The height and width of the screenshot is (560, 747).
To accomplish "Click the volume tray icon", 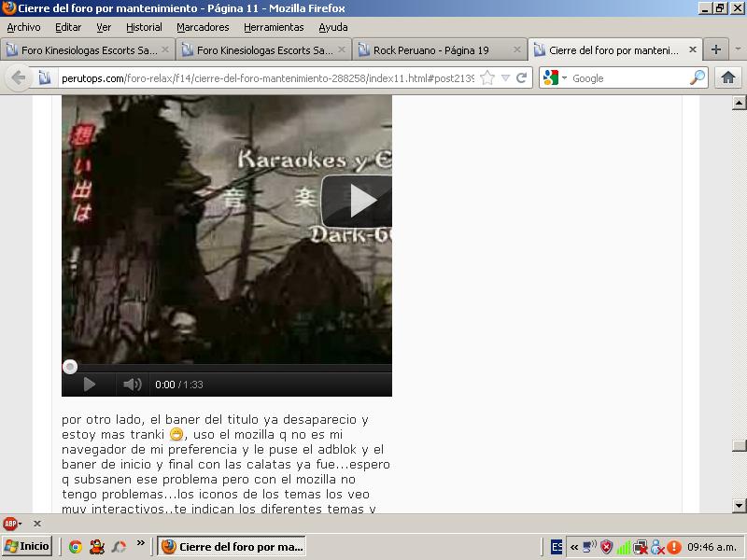I will [x=590, y=547].
